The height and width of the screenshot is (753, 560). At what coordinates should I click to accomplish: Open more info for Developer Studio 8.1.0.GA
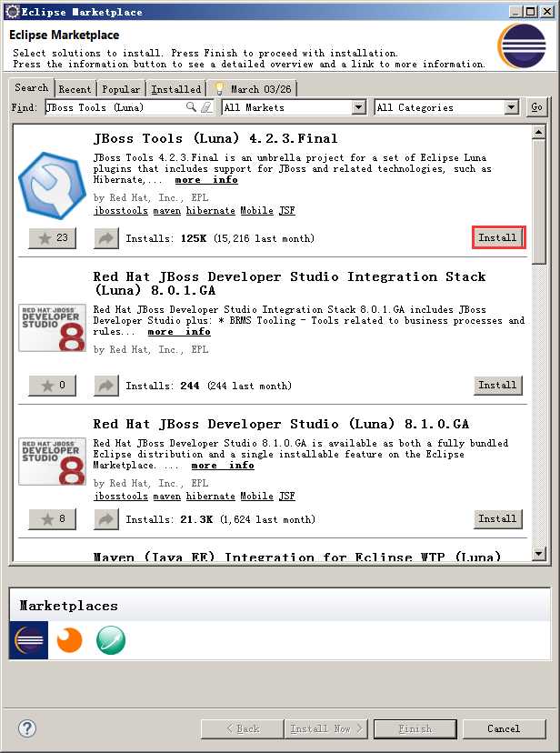(x=223, y=465)
